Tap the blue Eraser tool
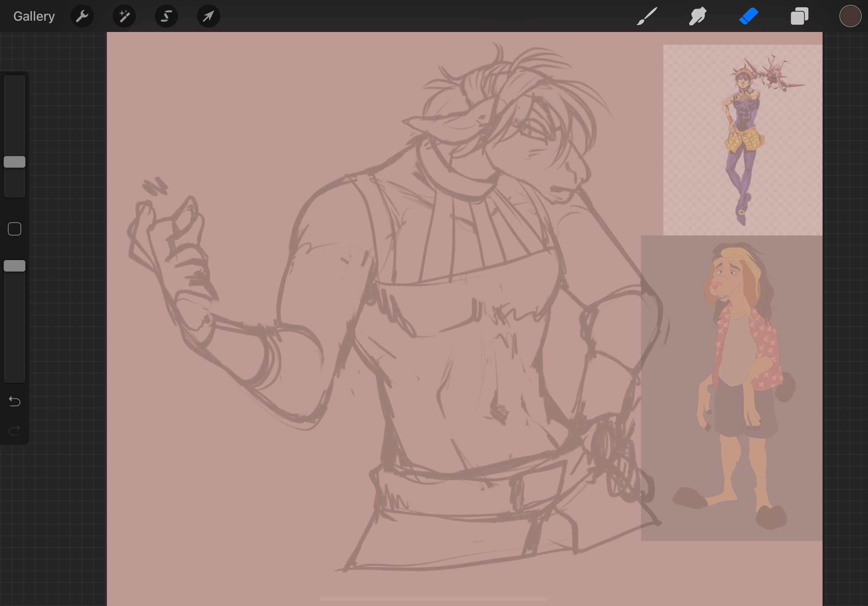The height and width of the screenshot is (606, 868). [748, 16]
